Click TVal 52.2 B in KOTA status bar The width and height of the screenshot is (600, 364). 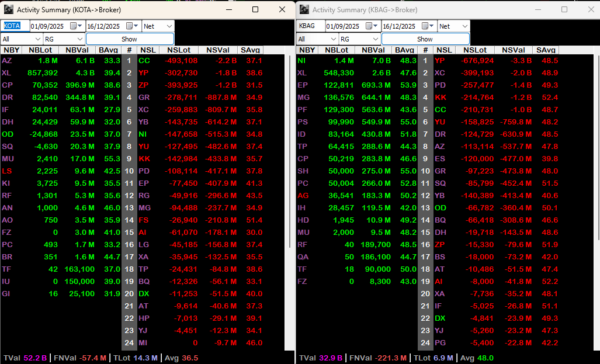25,358
